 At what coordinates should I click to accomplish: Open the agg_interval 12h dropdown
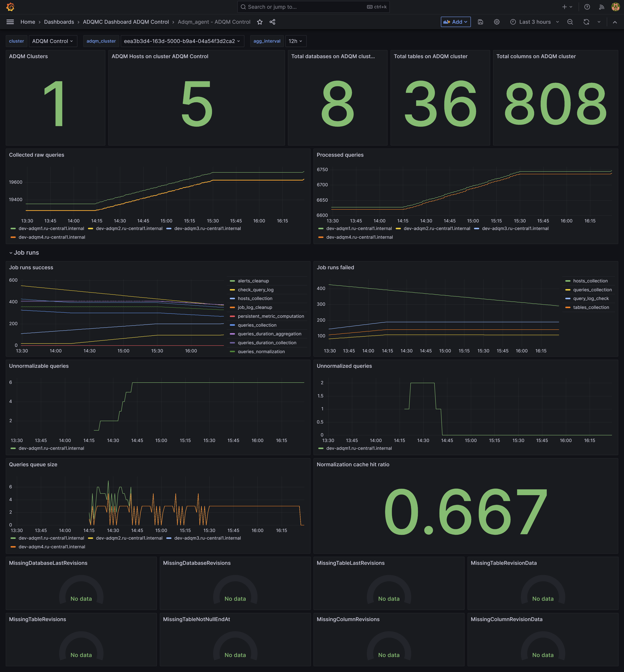tap(295, 41)
